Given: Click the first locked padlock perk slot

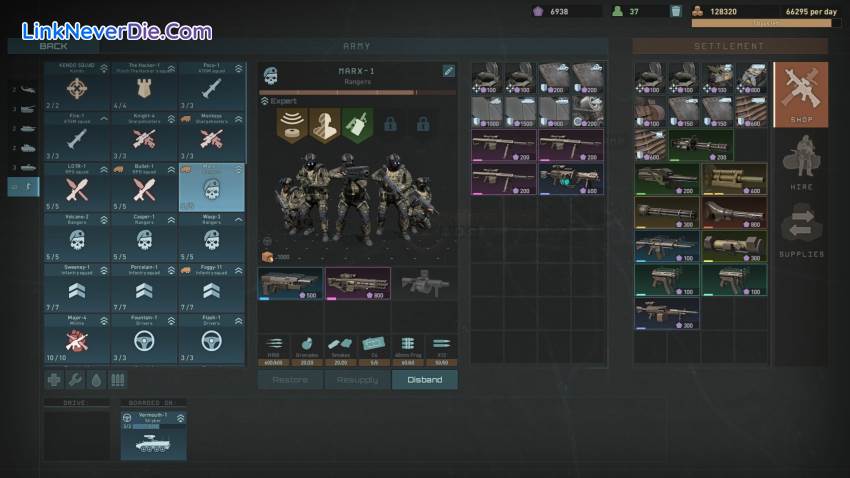Looking at the screenshot, I should pyautogui.click(x=390, y=124).
